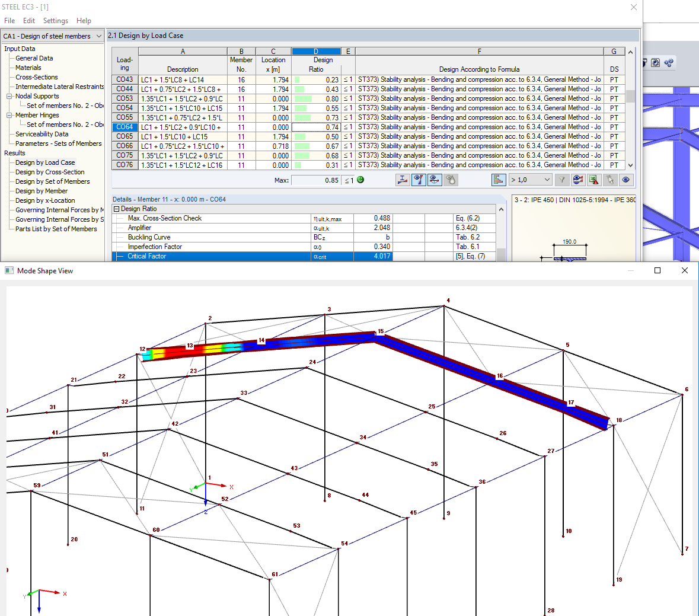
Task: Click design ratio cell 0.80 of CO53
Action: click(317, 98)
